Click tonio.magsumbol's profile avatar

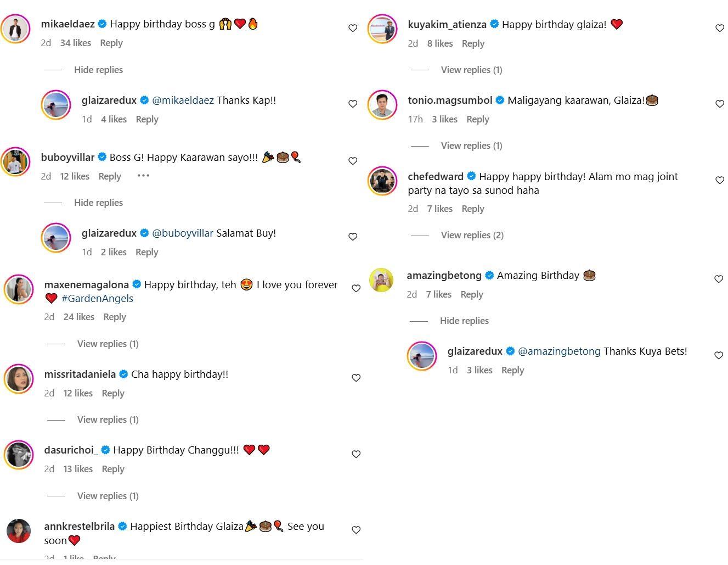click(382, 104)
